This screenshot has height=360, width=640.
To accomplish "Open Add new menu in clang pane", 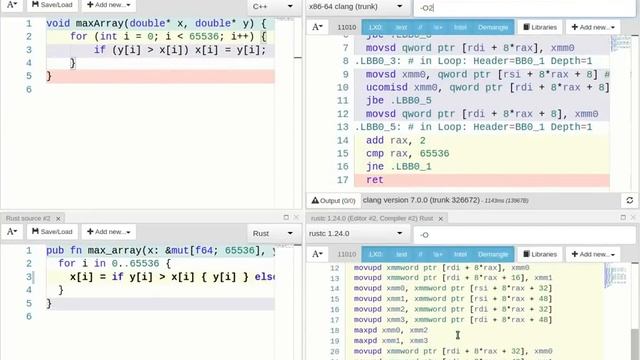I will (x=593, y=27).
